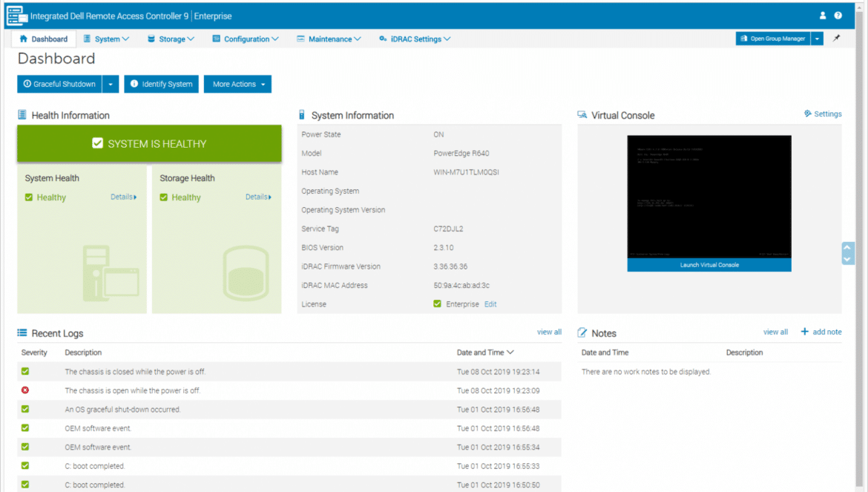Open the Dashboard tab

coord(43,39)
